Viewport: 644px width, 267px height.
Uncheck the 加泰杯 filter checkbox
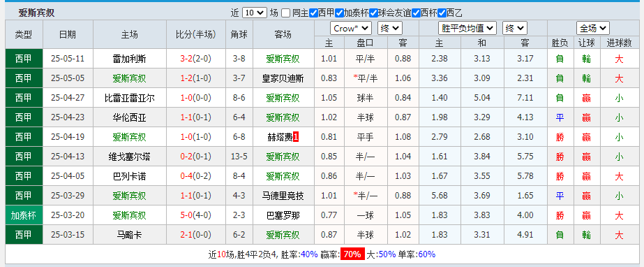(339, 13)
